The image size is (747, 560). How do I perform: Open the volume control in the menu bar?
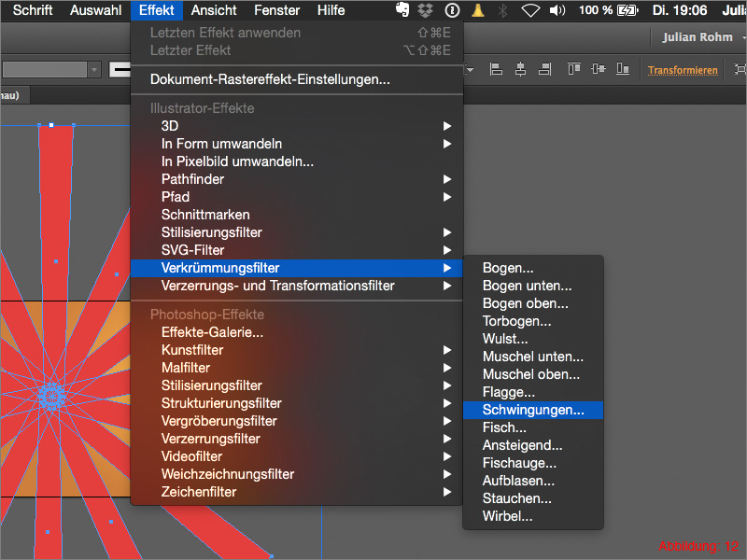[x=558, y=10]
